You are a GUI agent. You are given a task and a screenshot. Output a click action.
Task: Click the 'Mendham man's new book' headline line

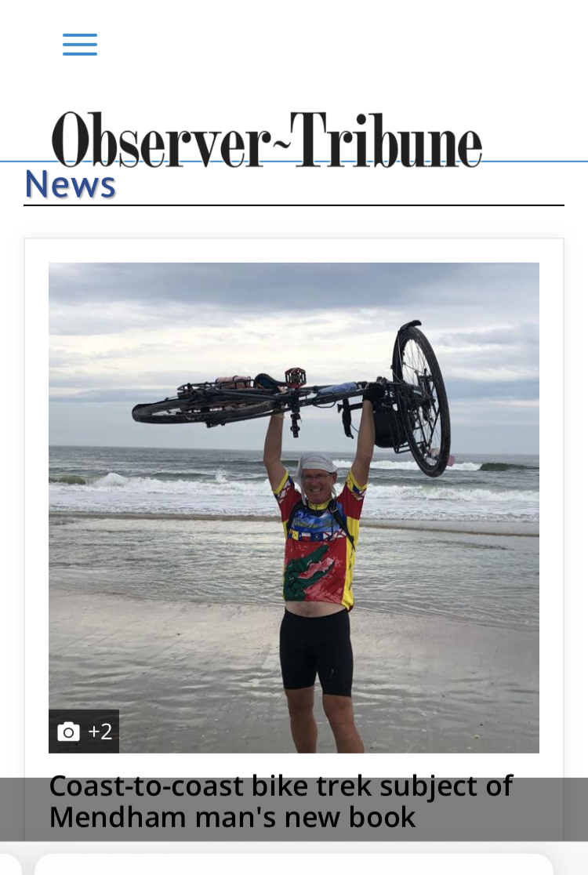click(232, 817)
